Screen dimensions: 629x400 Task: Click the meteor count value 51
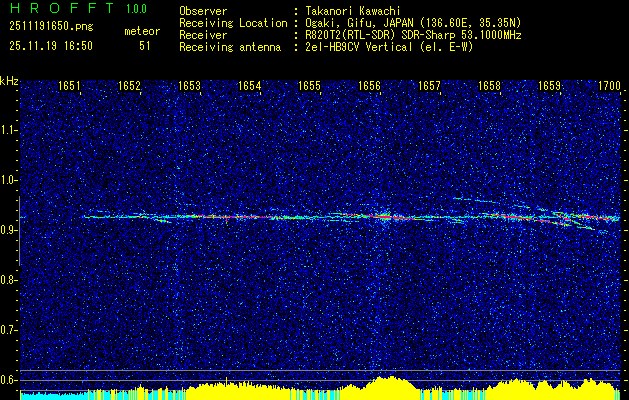click(145, 45)
